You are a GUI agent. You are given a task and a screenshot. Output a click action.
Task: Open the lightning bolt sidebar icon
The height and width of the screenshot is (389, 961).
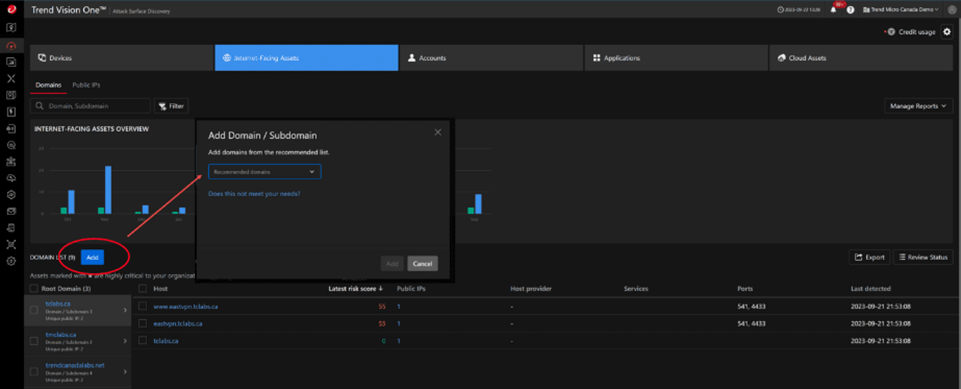pos(11,112)
